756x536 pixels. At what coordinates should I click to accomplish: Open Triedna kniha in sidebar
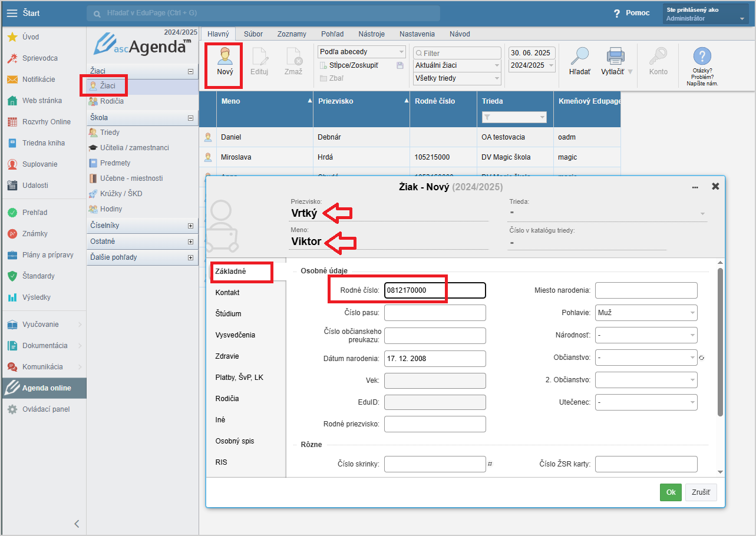pos(43,143)
